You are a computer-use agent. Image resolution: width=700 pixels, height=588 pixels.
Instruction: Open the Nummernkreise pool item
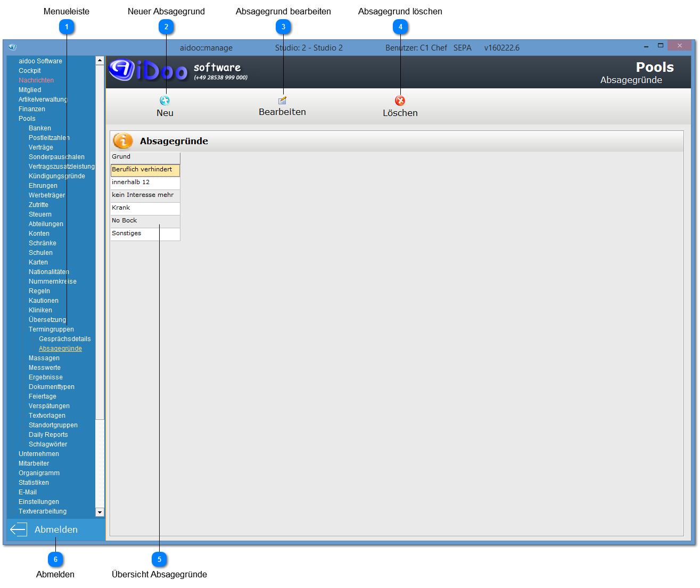click(53, 281)
